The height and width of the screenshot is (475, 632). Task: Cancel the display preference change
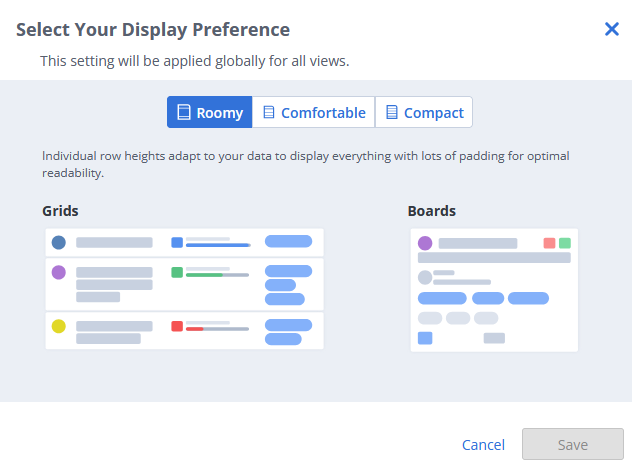click(483, 445)
